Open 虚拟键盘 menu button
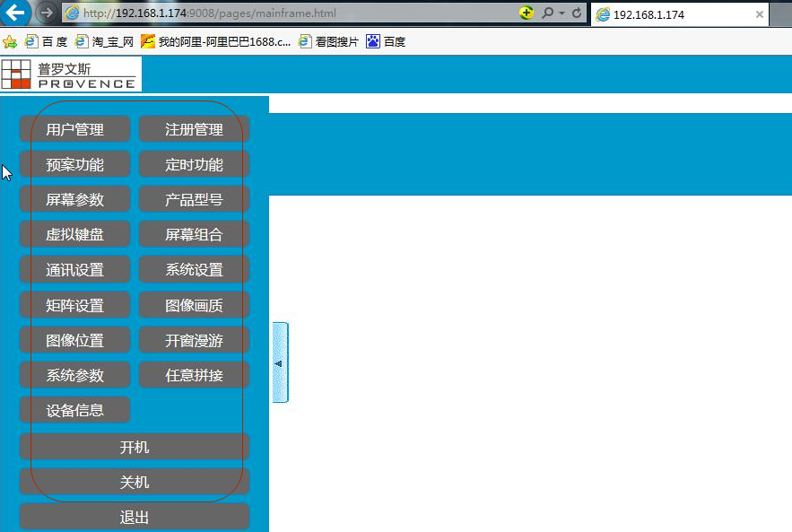The height and width of the screenshot is (532, 792). tap(74, 234)
